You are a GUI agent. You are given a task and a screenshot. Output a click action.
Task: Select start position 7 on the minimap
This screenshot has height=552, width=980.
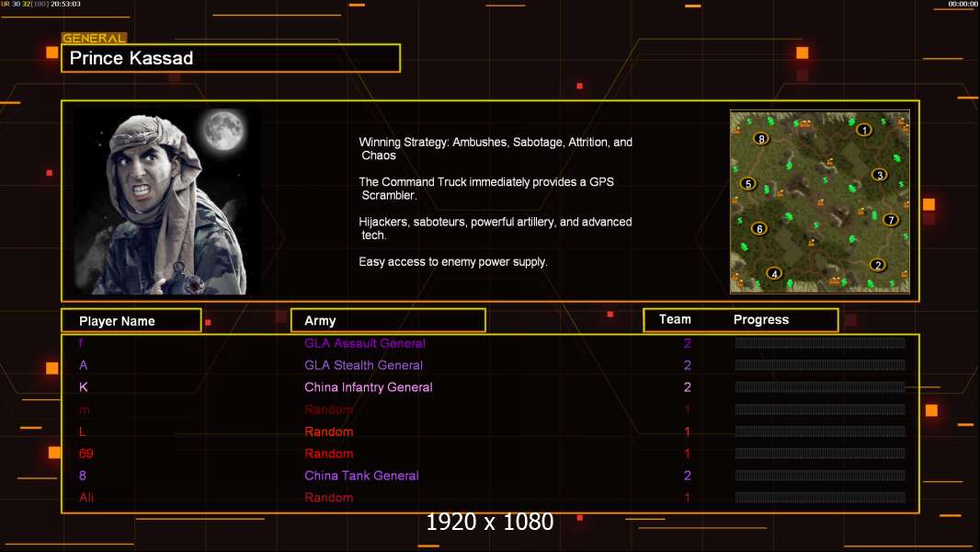coord(891,220)
